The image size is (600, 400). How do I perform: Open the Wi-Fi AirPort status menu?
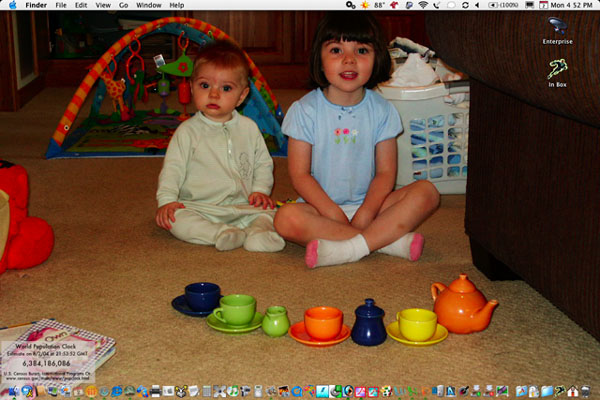[423, 5]
